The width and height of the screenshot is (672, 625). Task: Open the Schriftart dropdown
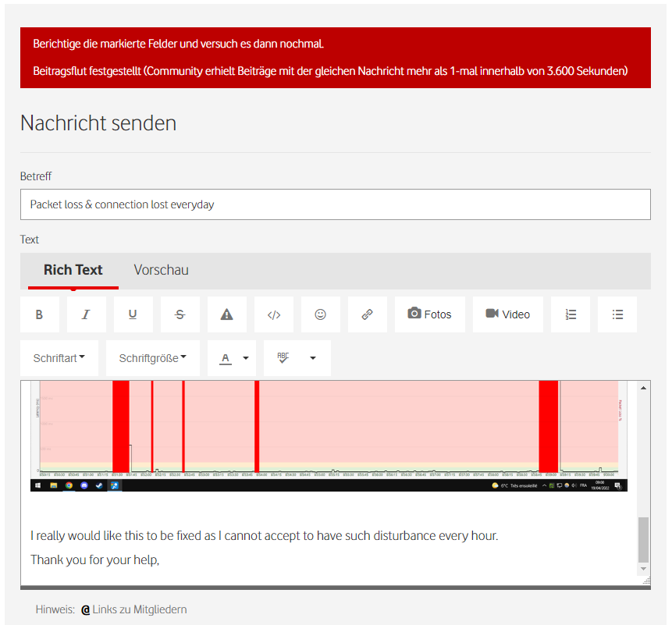(59, 358)
